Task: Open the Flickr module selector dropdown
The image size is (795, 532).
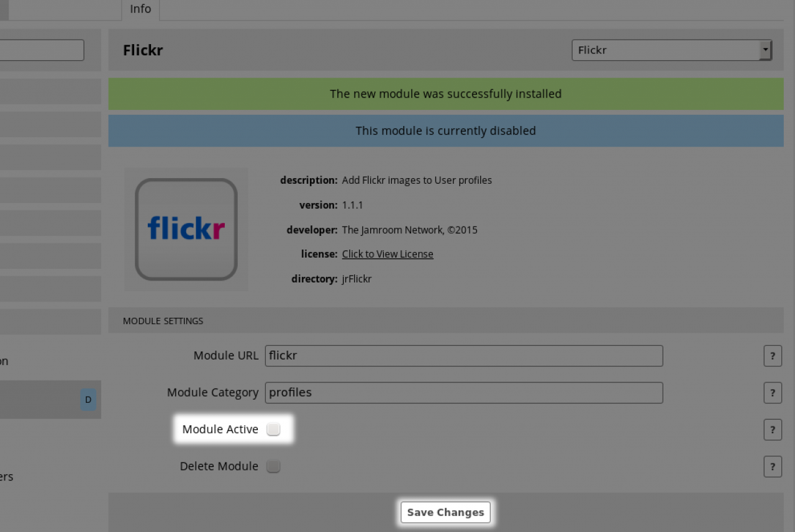Action: point(672,50)
